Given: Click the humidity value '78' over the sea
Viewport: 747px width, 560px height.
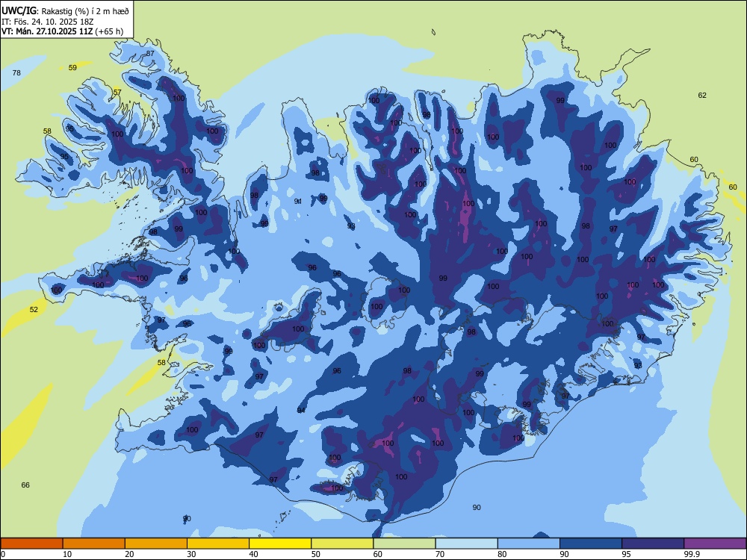Looking at the screenshot, I should tap(16, 73).
